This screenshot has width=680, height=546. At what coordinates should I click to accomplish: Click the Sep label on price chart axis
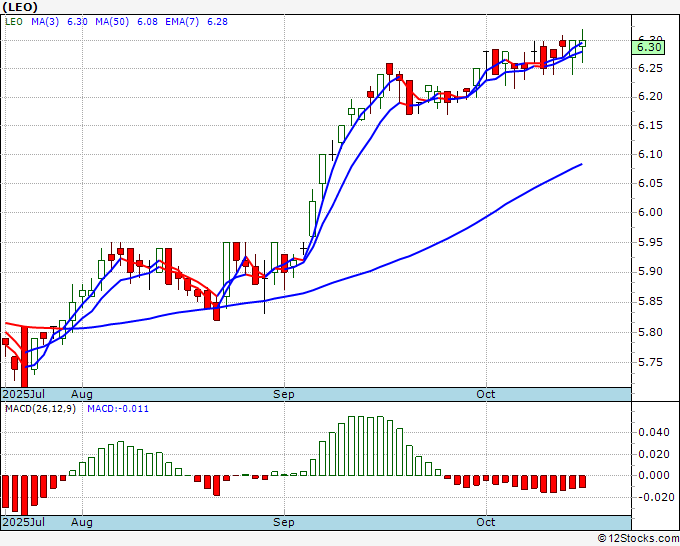[284, 394]
